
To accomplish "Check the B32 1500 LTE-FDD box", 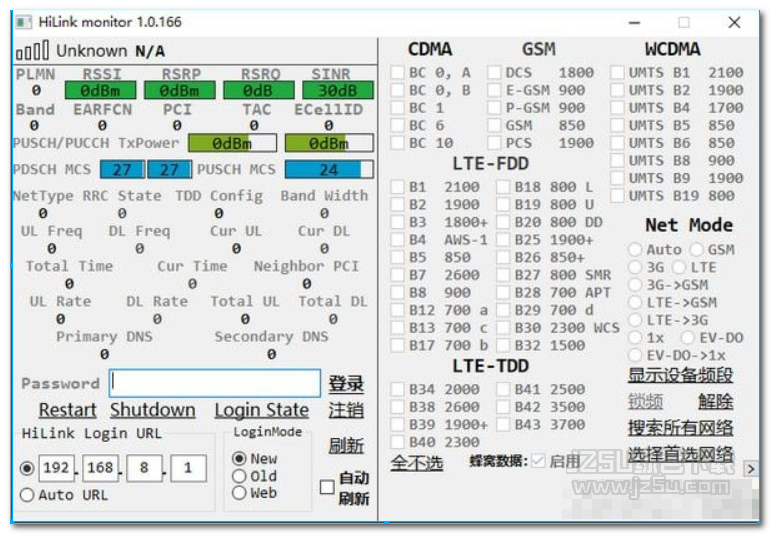I will [x=503, y=345].
